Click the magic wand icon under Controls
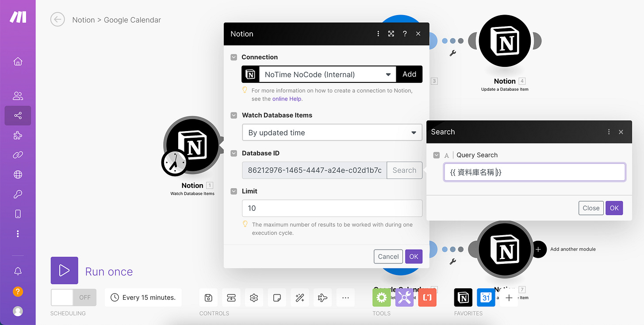Image resolution: width=644 pixels, height=325 pixels. (x=300, y=298)
